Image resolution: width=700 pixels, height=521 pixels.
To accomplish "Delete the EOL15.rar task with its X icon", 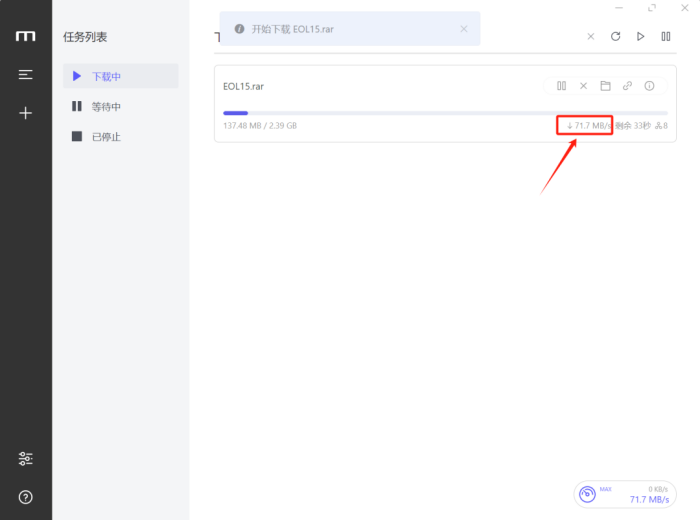I will point(584,86).
